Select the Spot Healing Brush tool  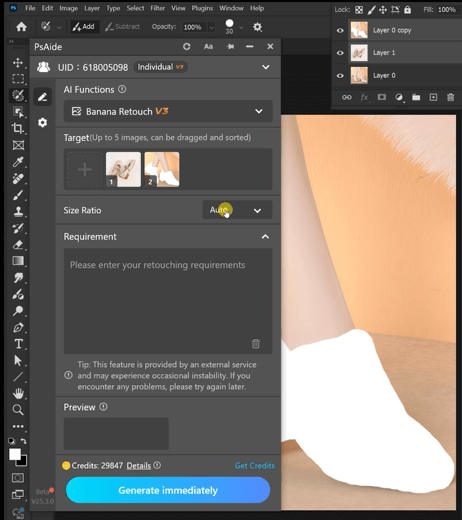(x=18, y=178)
